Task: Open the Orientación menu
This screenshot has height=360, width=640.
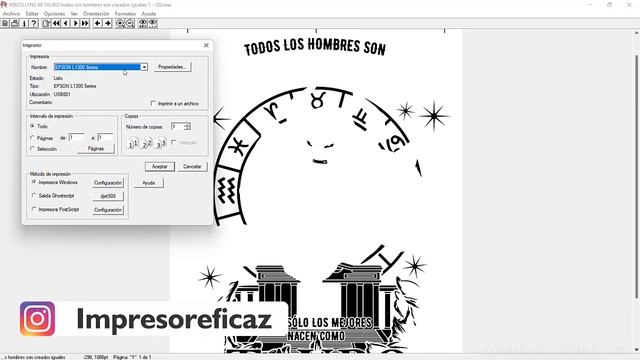Action: (96, 14)
